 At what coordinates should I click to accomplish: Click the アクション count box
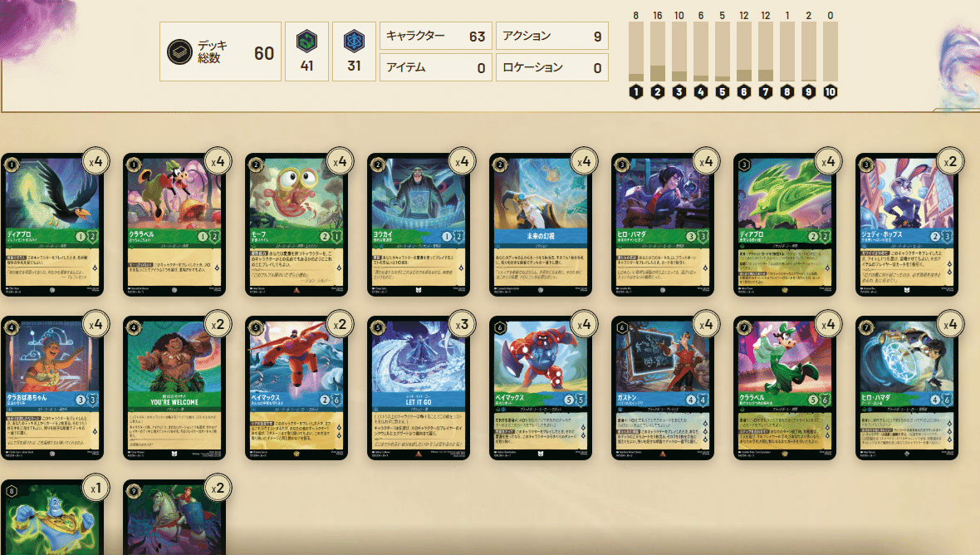click(552, 37)
